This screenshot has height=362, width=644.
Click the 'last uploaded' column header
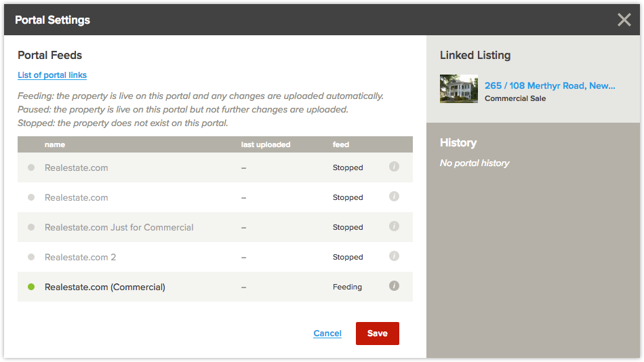point(265,144)
